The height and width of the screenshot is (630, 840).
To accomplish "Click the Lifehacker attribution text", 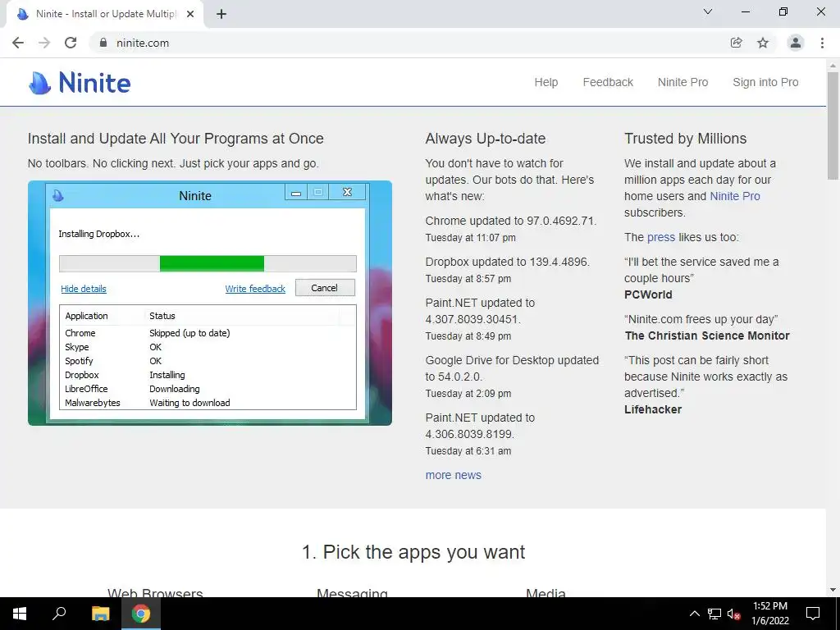I will [x=652, y=410].
